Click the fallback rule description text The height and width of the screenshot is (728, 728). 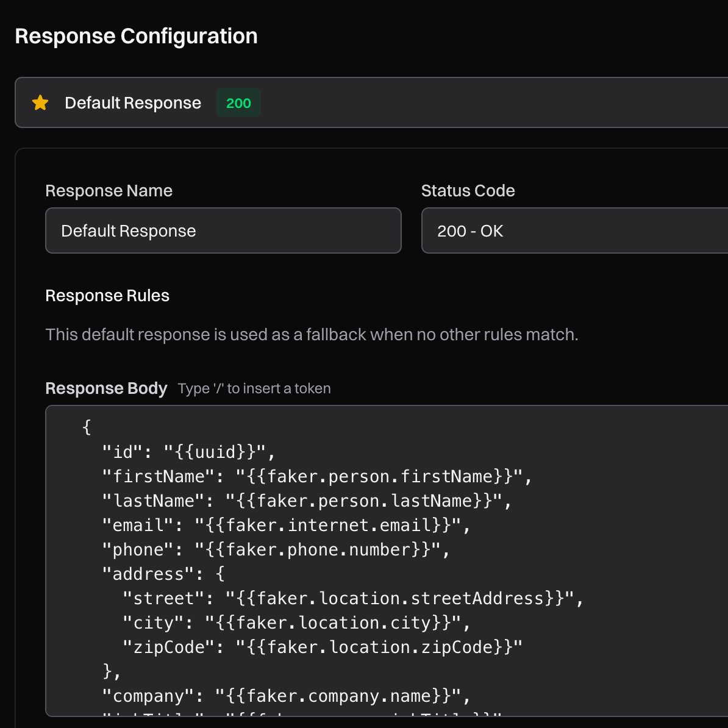click(x=312, y=335)
